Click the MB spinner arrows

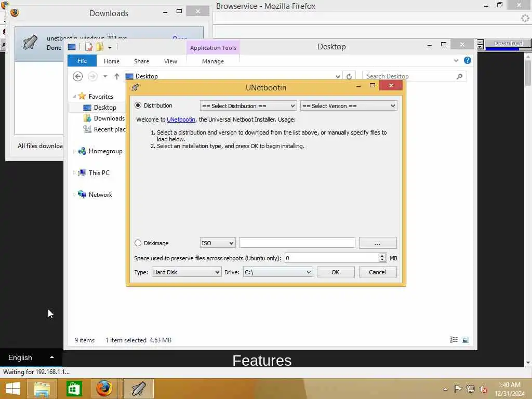382,258
